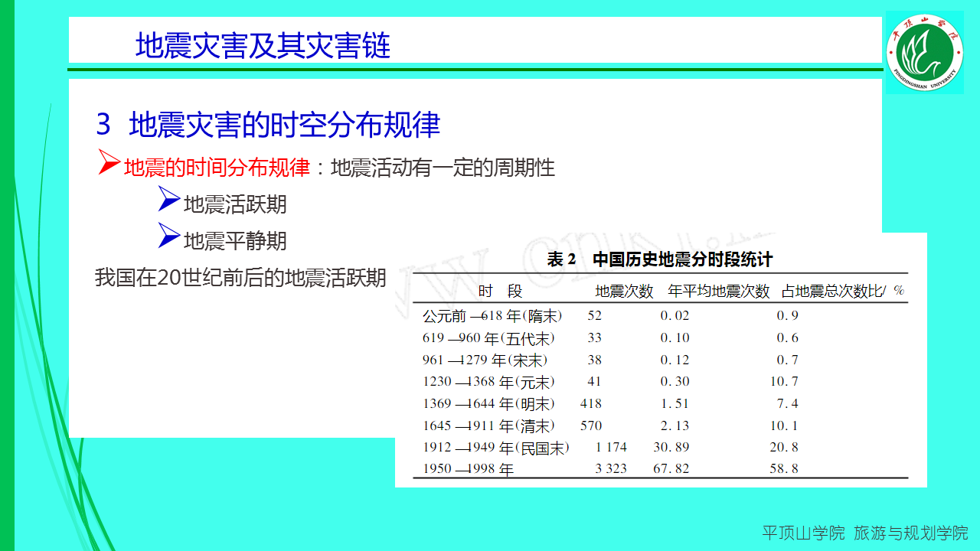Click the annual average value 0.30

pyautogui.click(x=675, y=381)
